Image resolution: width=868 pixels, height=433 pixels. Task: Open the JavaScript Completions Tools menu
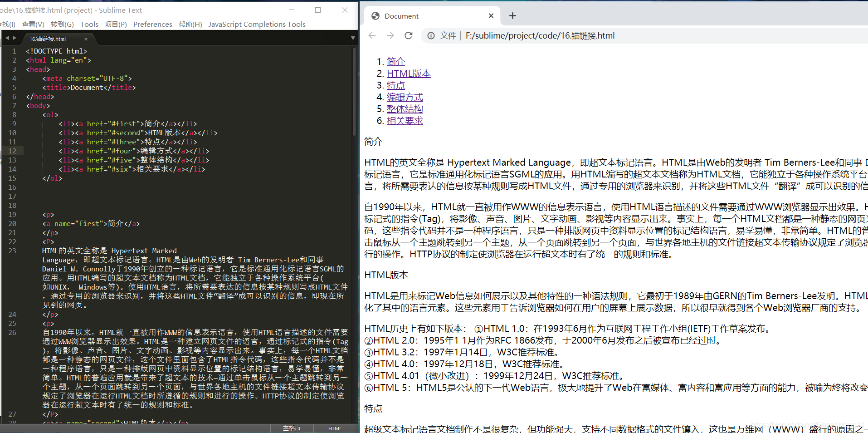pyautogui.click(x=257, y=24)
